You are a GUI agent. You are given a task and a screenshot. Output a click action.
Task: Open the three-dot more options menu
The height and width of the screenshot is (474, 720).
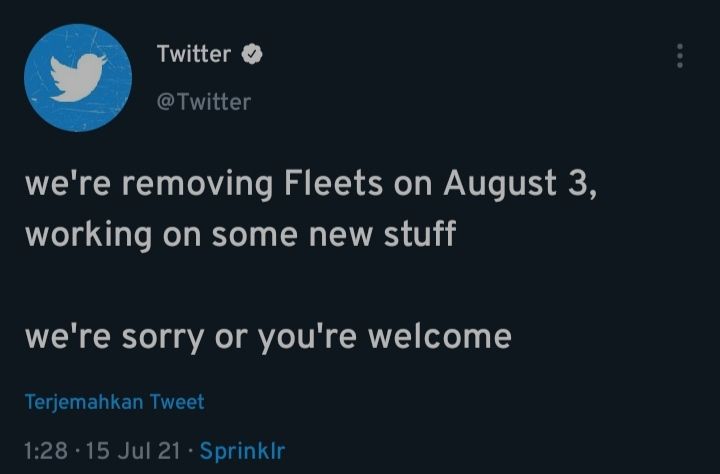[680, 56]
